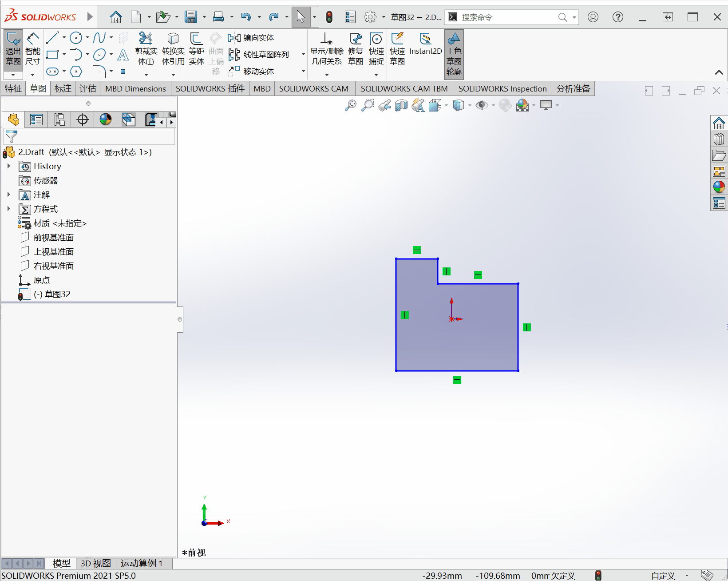728x581 pixels.
Task: Toggle Instant2D
Action: click(x=425, y=44)
